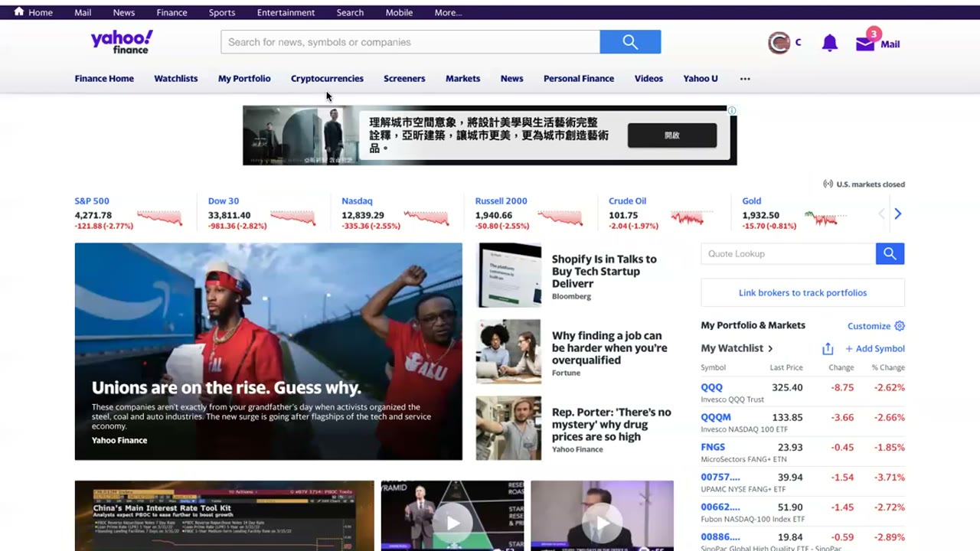The image size is (980, 551).
Task: Open the QQQM symbol link
Action: (716, 417)
